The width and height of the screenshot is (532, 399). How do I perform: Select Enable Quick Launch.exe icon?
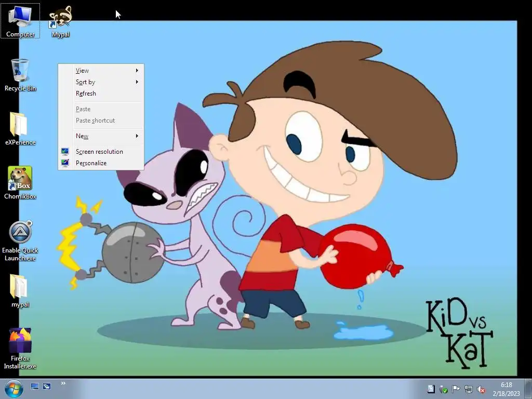20,241
